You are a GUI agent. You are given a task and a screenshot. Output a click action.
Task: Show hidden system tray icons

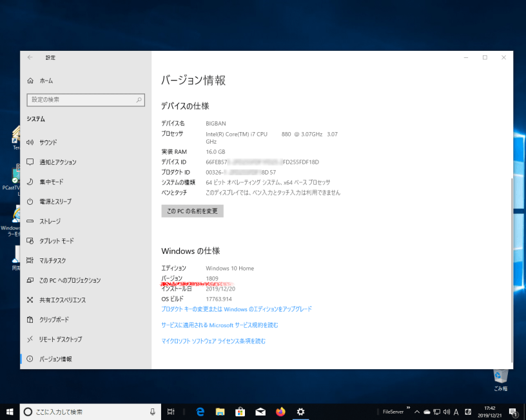pyautogui.click(x=417, y=412)
